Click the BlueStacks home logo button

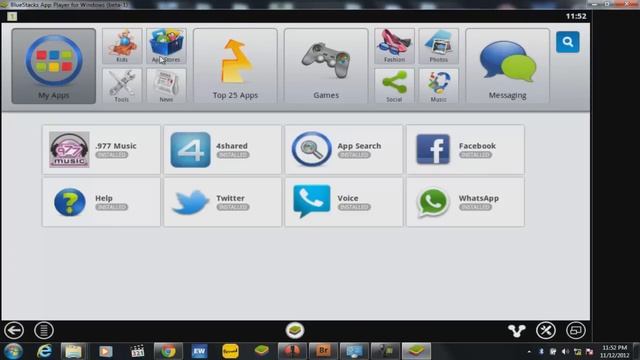point(295,330)
